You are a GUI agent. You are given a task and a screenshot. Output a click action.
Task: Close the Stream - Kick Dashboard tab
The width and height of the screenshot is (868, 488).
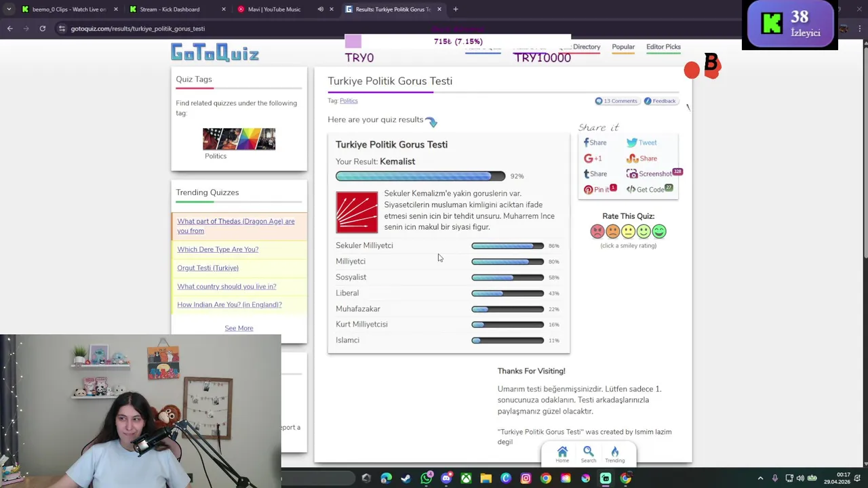tap(224, 9)
